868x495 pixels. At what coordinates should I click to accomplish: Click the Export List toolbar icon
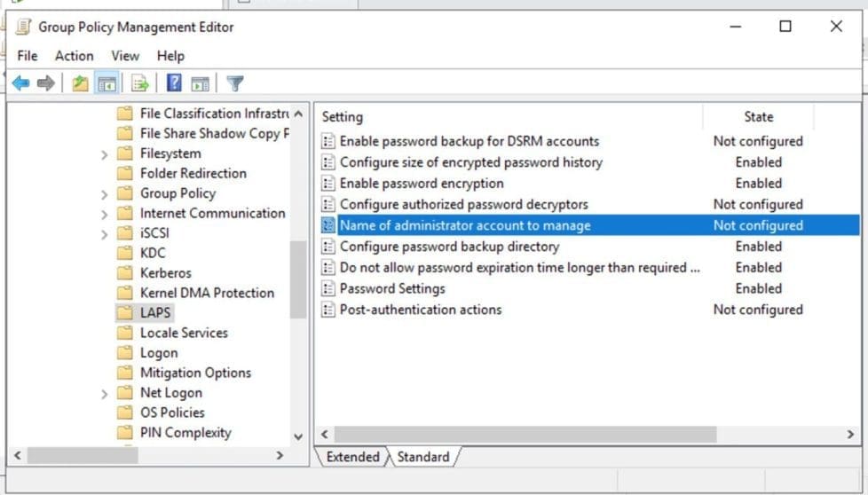pos(139,83)
